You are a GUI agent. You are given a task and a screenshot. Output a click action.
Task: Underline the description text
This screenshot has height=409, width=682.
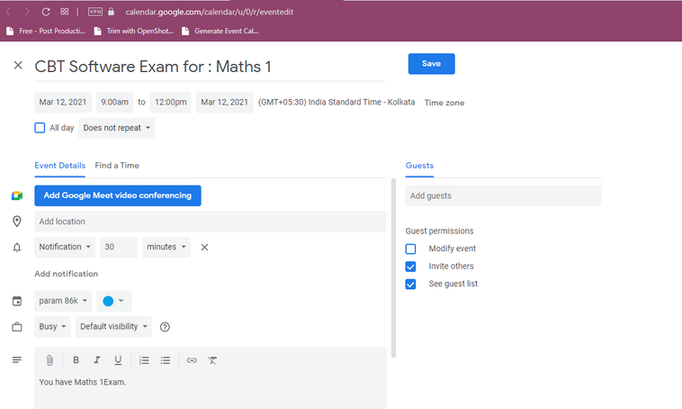[118, 360]
